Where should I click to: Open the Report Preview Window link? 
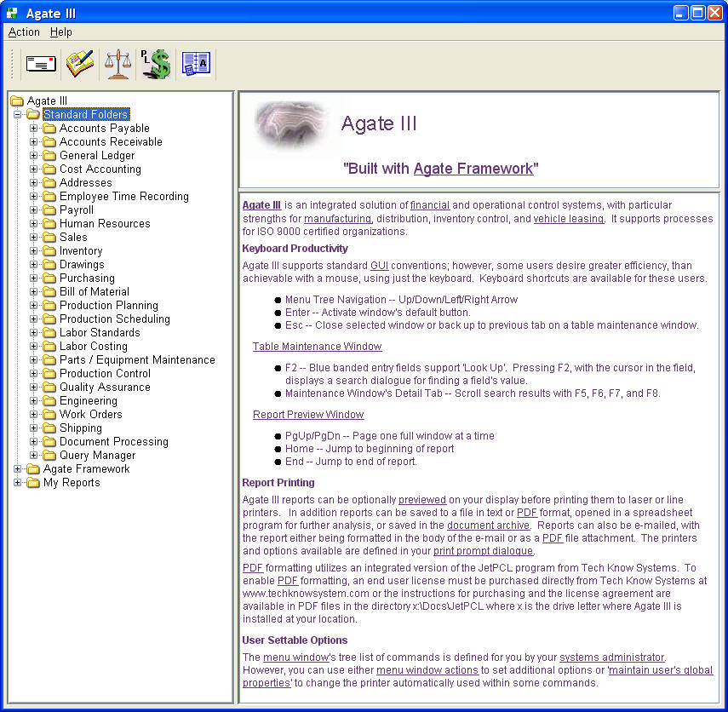click(308, 414)
